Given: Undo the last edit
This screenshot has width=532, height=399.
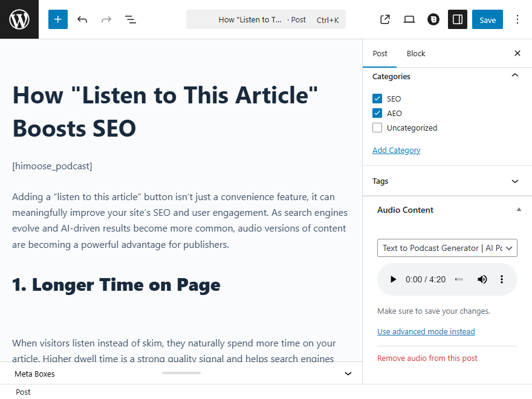Looking at the screenshot, I should (x=82, y=19).
